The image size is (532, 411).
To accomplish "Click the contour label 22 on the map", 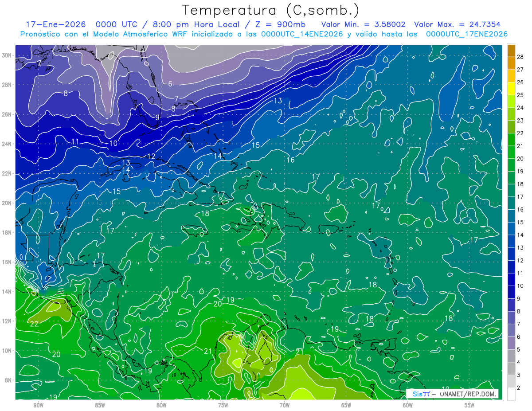I will (34, 324).
